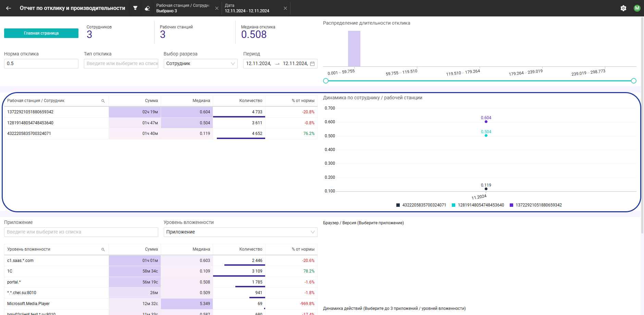Open the Период calendar icon
Image resolution: width=644 pixels, height=315 pixels.
(312, 64)
